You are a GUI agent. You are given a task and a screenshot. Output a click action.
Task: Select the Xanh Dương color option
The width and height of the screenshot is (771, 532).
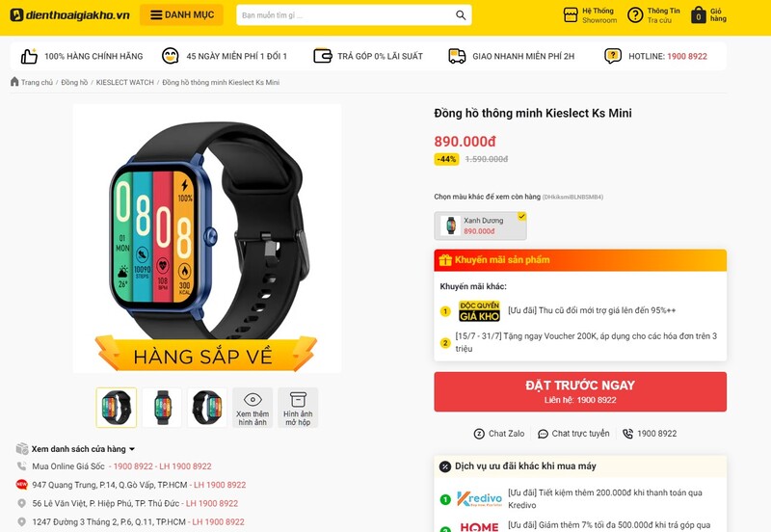[480, 226]
